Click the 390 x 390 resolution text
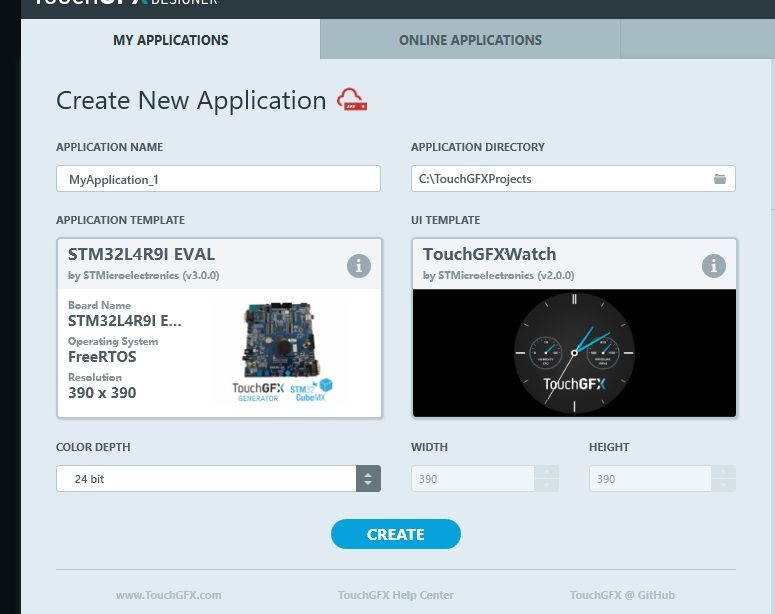This screenshot has height=614, width=775. click(x=102, y=393)
